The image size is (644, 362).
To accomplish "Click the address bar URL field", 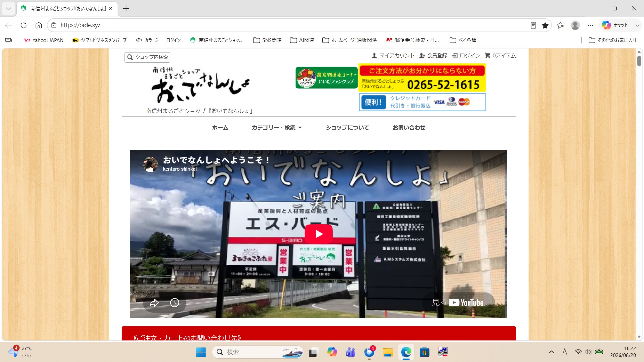I will (290, 25).
